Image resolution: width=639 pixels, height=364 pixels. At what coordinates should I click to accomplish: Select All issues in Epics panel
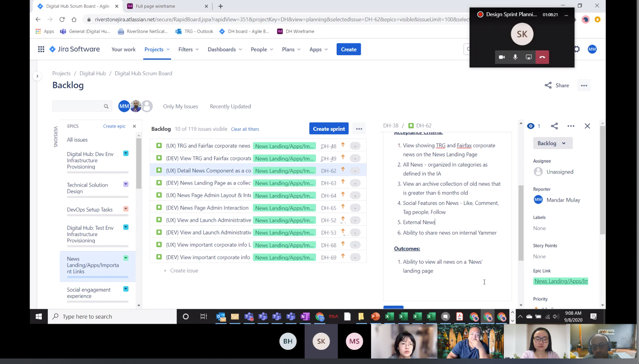(x=77, y=140)
